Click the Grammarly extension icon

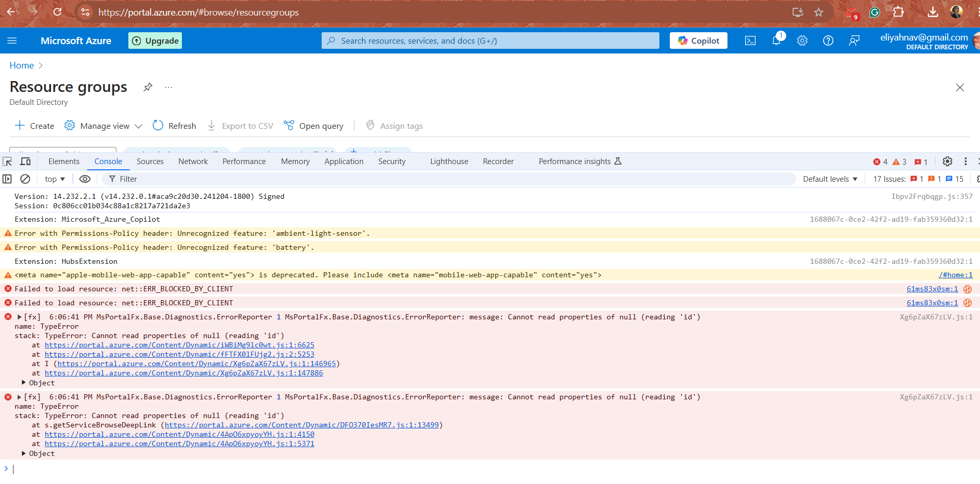(875, 12)
